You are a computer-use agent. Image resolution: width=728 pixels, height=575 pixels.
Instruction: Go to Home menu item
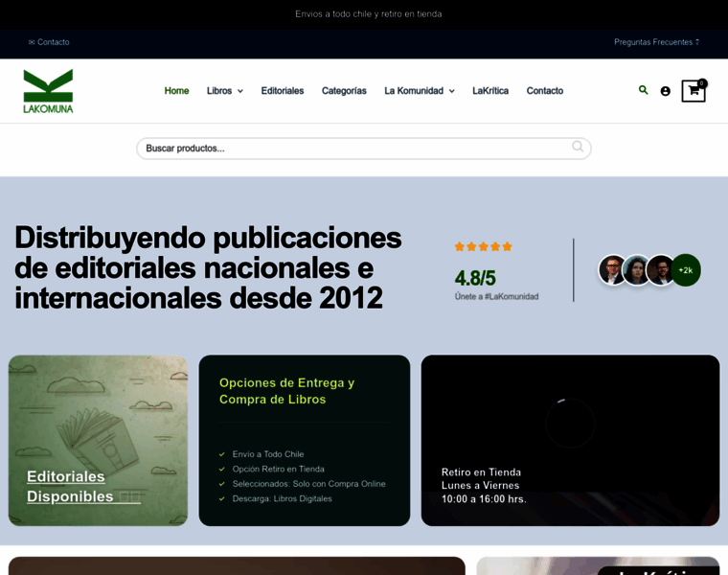(x=176, y=91)
